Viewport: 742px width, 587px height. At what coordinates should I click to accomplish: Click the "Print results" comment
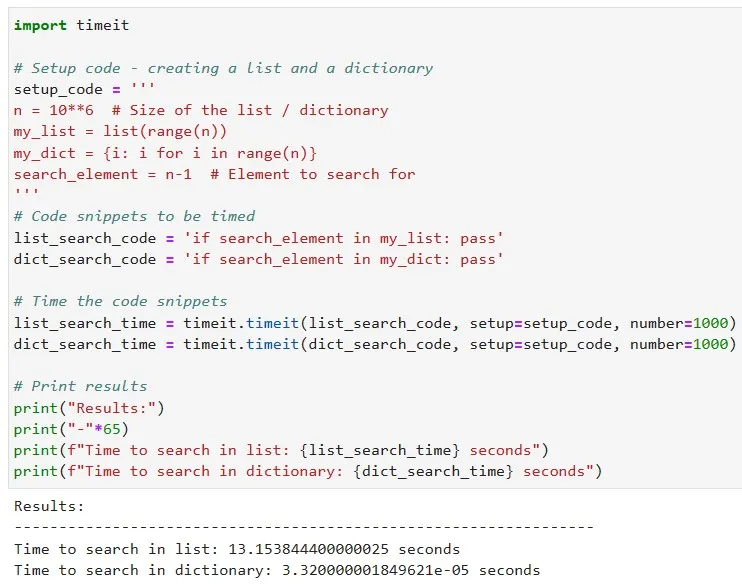point(80,386)
